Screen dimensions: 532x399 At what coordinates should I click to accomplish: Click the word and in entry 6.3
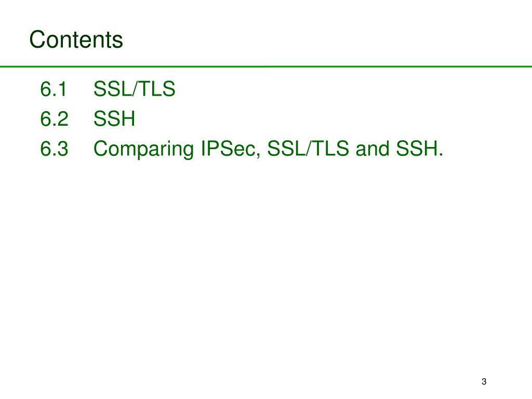pyautogui.click(x=372, y=149)
